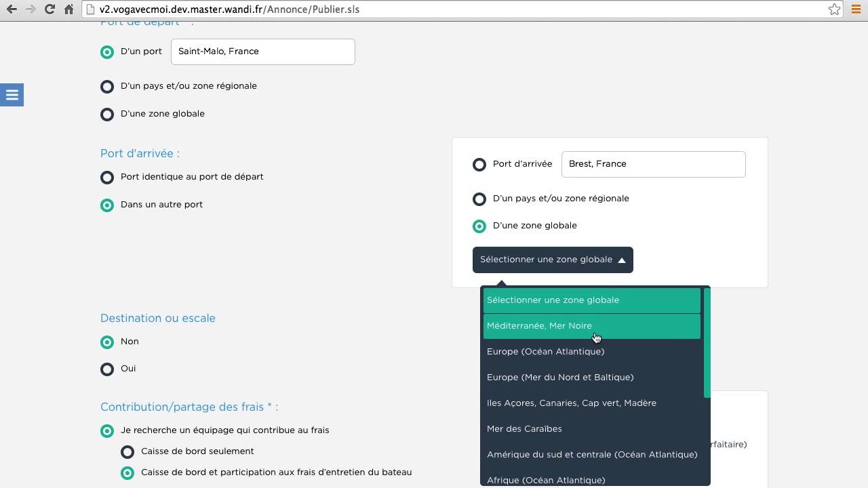Select arrival 'Port d'arrivée' radio
The width and height of the screenshot is (868, 488).
point(479,165)
